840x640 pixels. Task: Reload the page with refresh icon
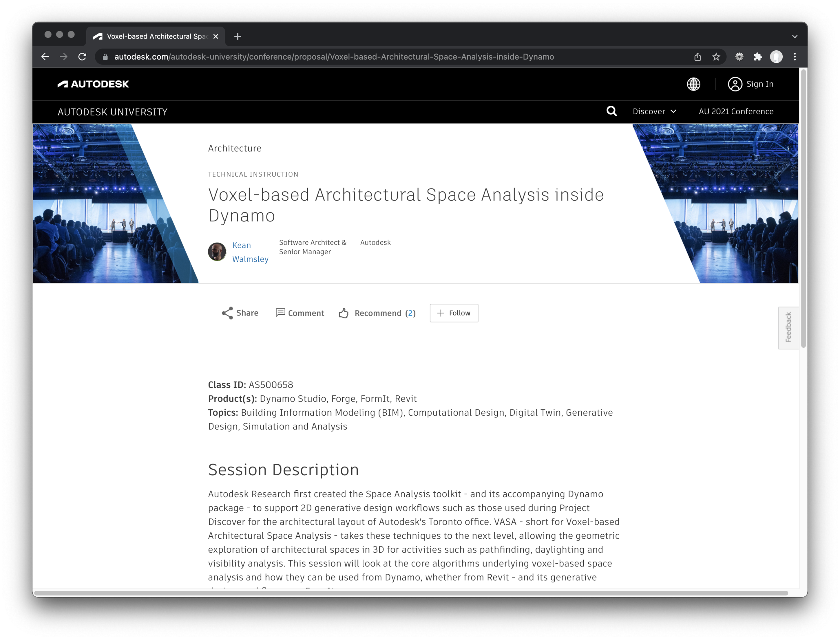pyautogui.click(x=82, y=57)
